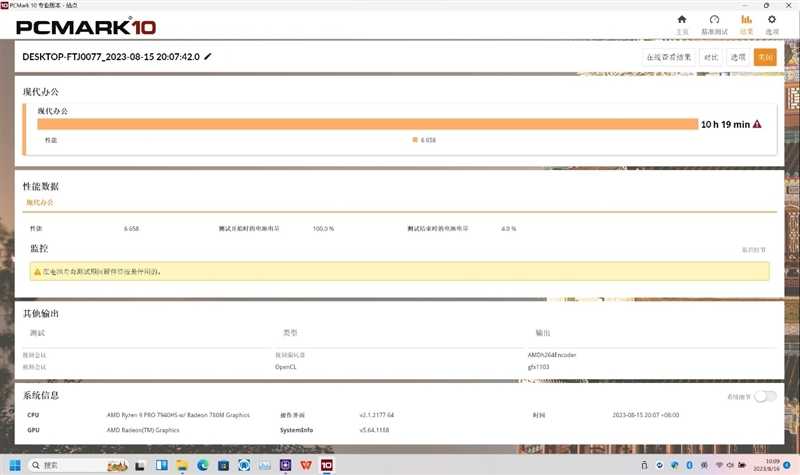Click the 在线查看结果 button

tap(668, 58)
